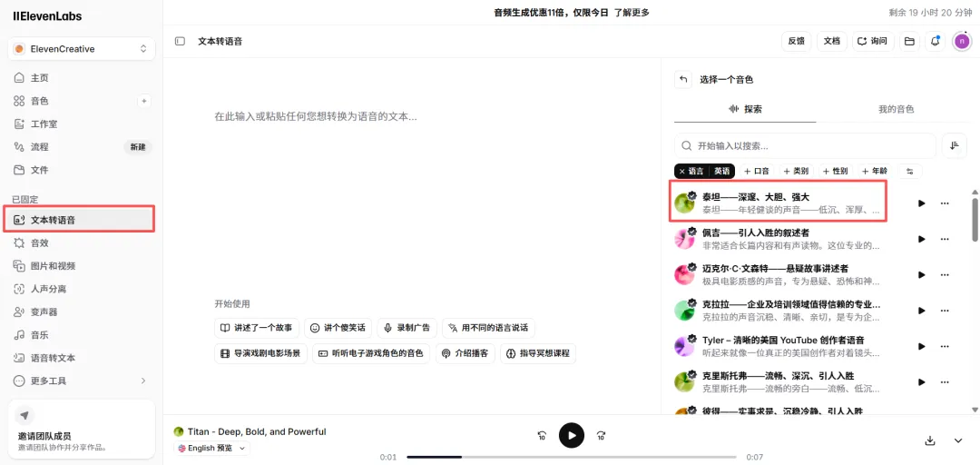Choose the 讲述了一个故事 prompt
The image size is (980, 465).
[x=257, y=328]
